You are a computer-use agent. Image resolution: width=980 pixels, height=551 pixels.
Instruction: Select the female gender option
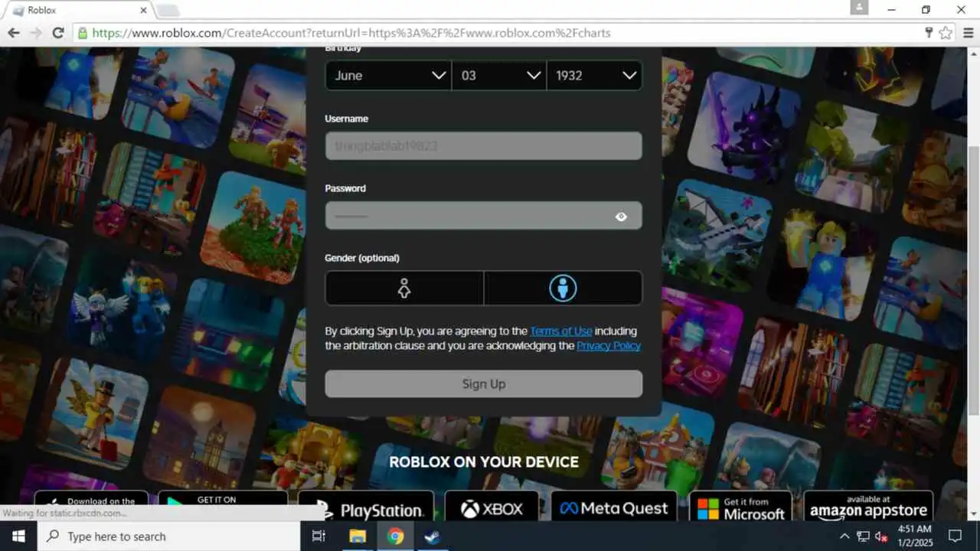404,288
